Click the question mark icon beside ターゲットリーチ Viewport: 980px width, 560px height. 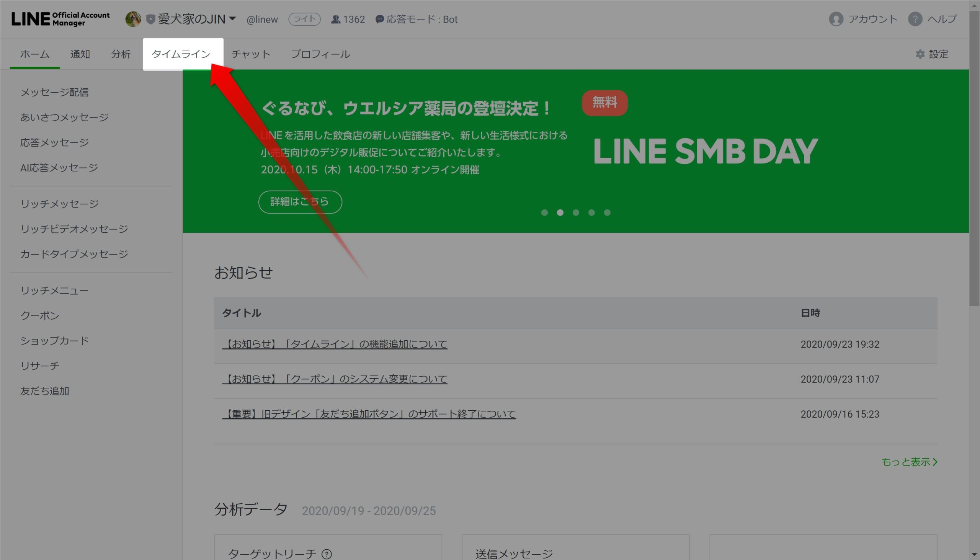[x=327, y=554]
